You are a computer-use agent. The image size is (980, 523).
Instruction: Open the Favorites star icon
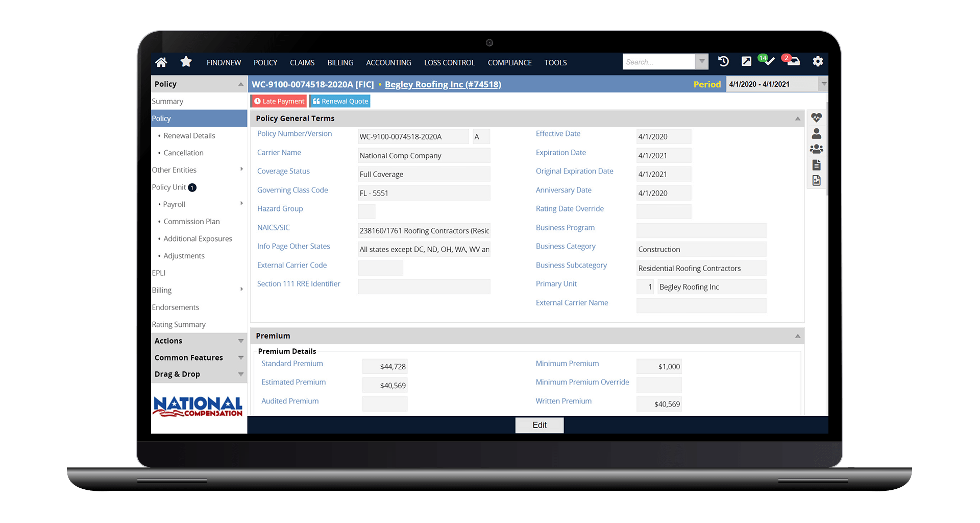click(186, 62)
